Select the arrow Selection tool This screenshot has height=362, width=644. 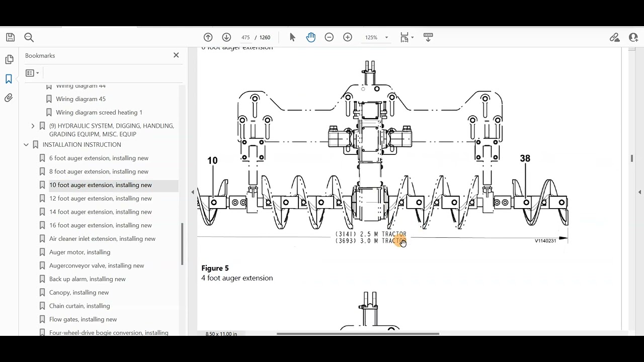click(x=292, y=37)
